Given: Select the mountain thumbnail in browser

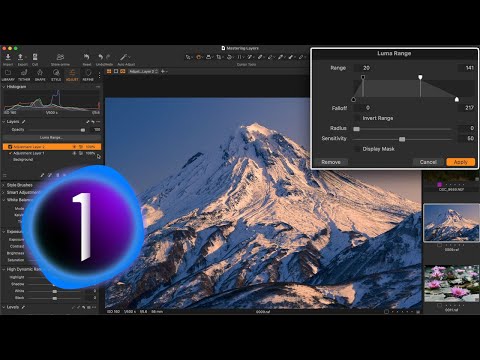Looking at the screenshot, I should [x=451, y=223].
